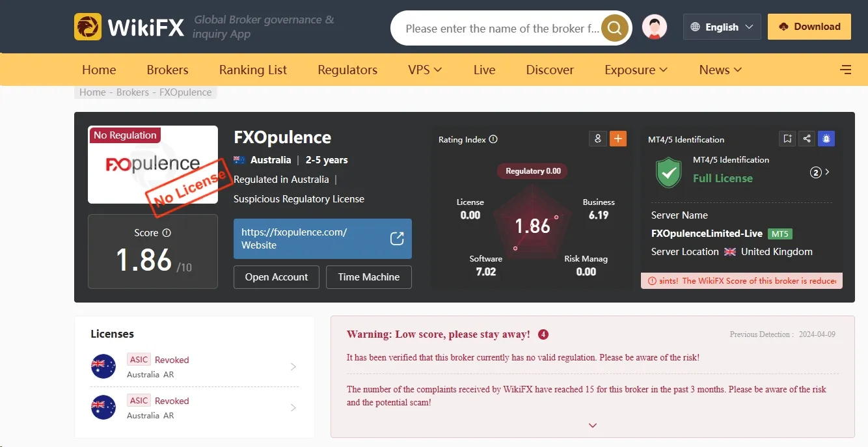The image size is (868, 447).
Task: Click the Warning: Low score heading
Action: 438,334
